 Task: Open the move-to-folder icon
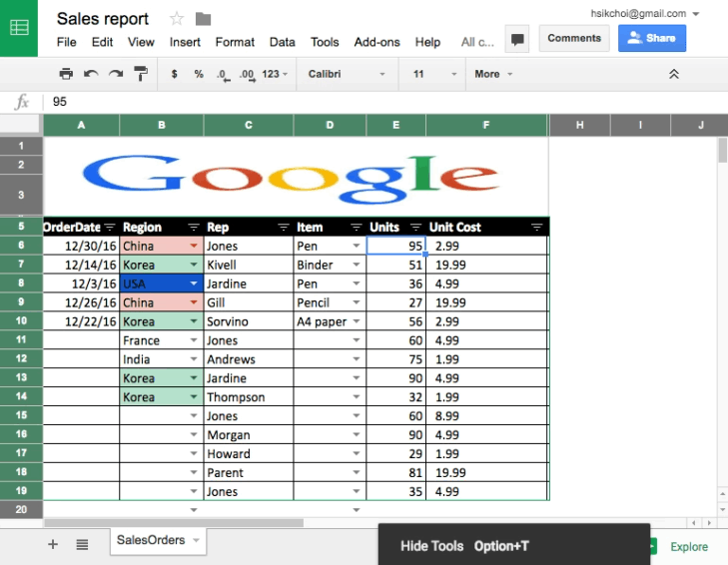203,19
